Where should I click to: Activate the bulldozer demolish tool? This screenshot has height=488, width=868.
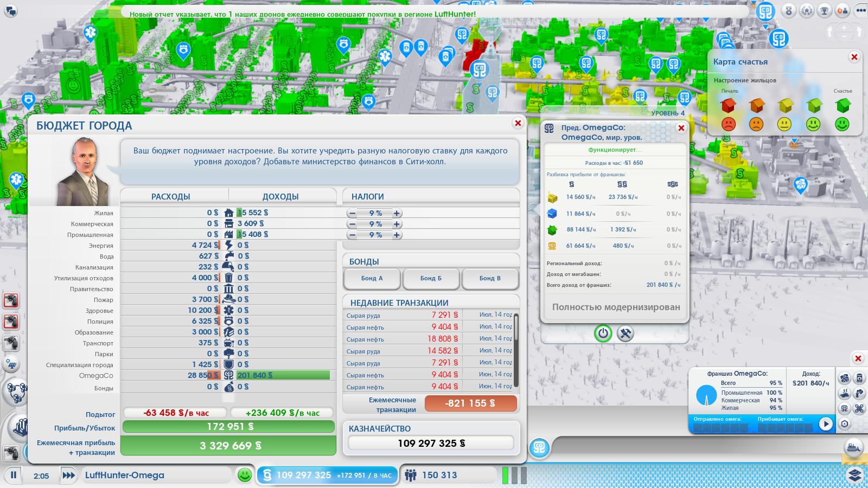pos(854,448)
